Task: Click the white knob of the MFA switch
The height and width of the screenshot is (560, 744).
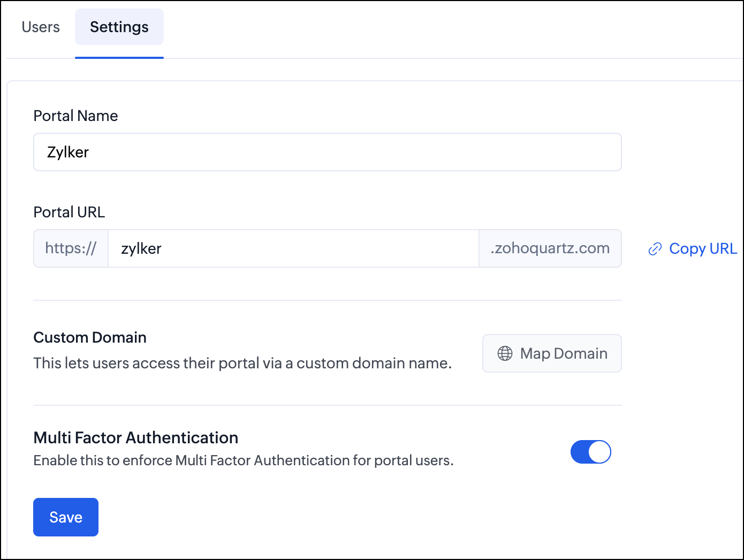Action: coord(599,452)
